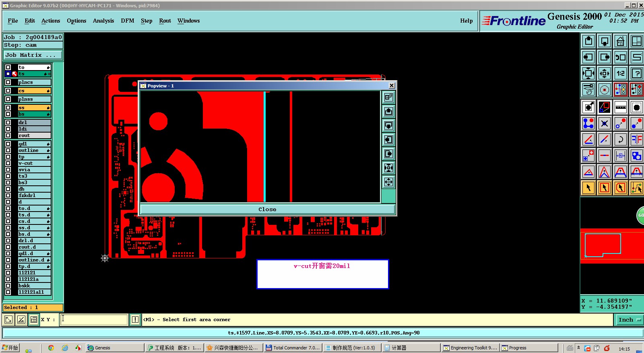Click the snap target circle icon
Screen dimensions: 644x353
[605, 89]
